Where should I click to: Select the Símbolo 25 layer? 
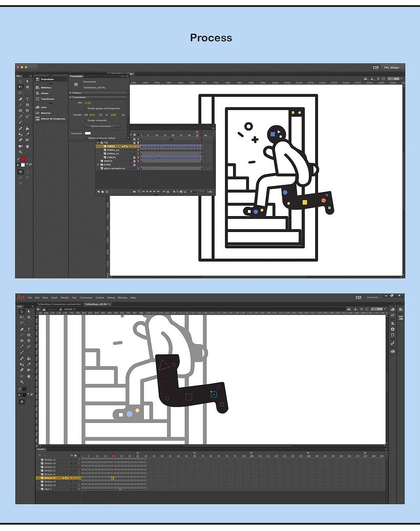58,459
